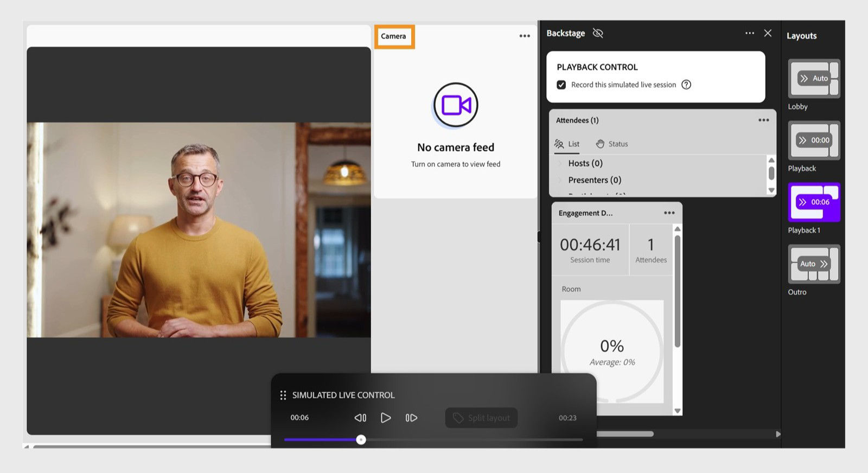Open the Backstage panel more options menu
This screenshot has height=473, width=868.
[750, 33]
